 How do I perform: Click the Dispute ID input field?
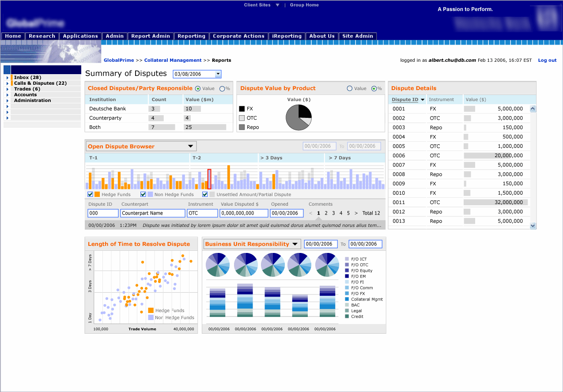pyautogui.click(x=103, y=213)
